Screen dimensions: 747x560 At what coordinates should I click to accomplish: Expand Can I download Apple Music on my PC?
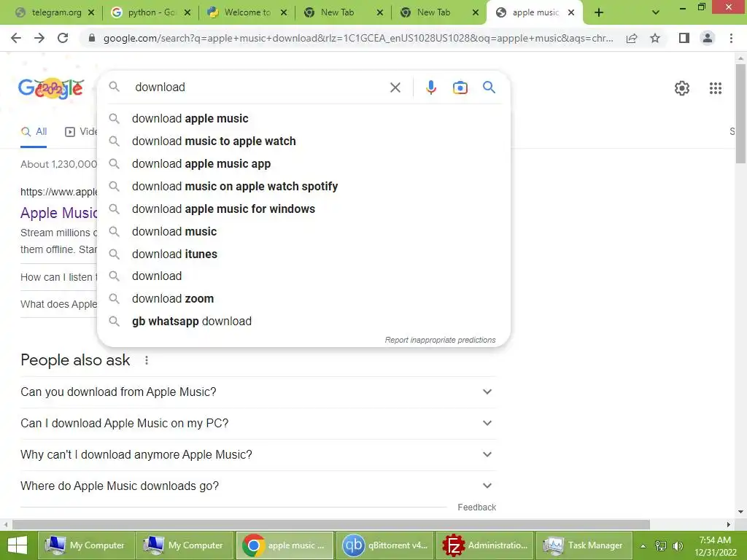258,424
